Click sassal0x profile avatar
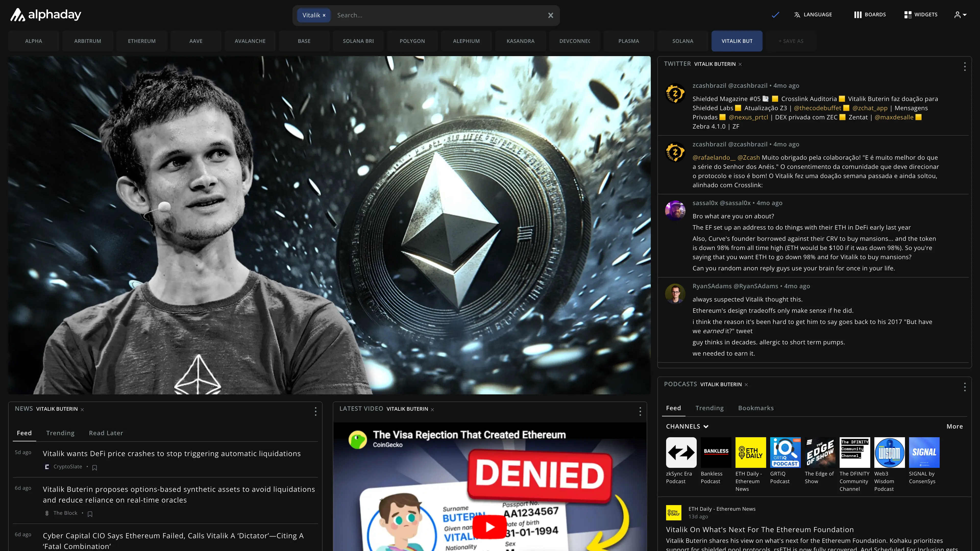The width and height of the screenshot is (980, 551). click(675, 211)
